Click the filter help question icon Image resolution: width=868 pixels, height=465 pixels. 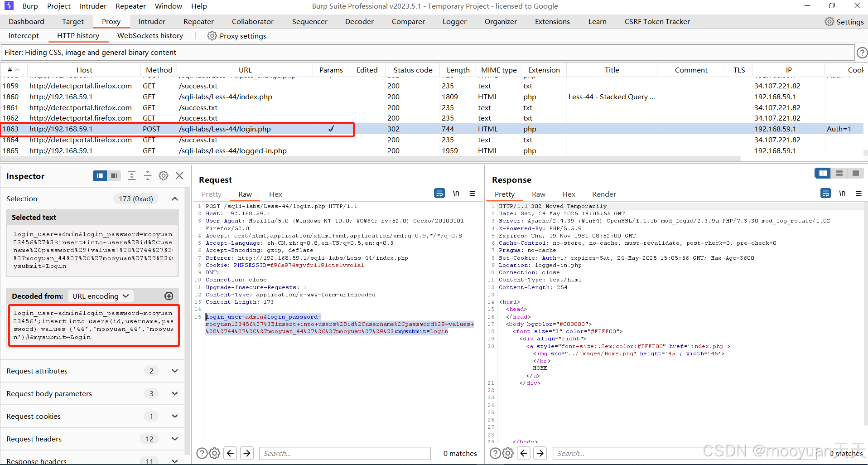coord(862,53)
